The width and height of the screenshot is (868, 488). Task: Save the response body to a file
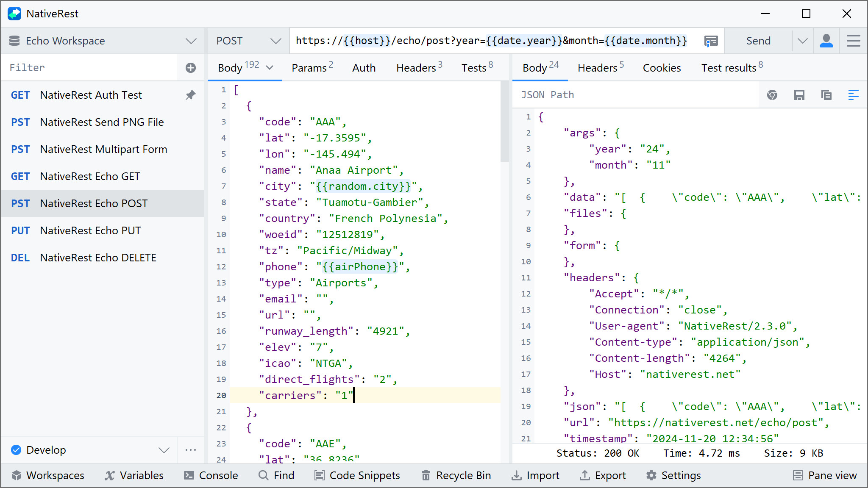point(799,95)
